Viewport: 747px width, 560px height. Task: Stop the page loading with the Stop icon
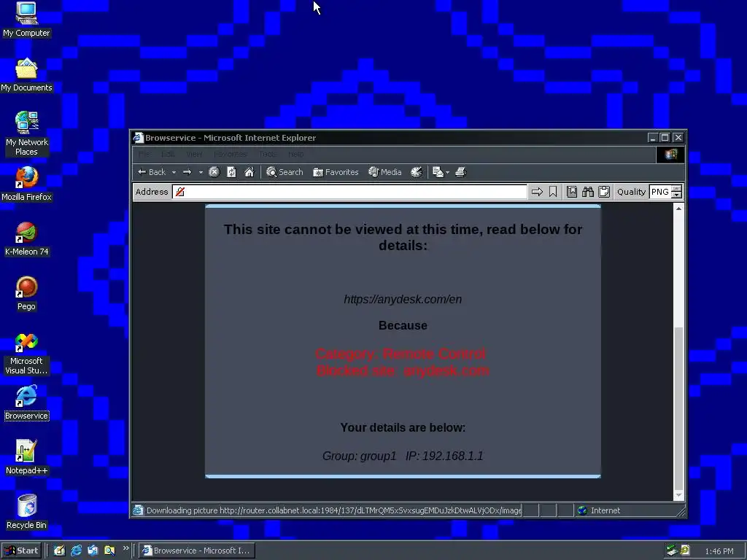[x=214, y=172]
